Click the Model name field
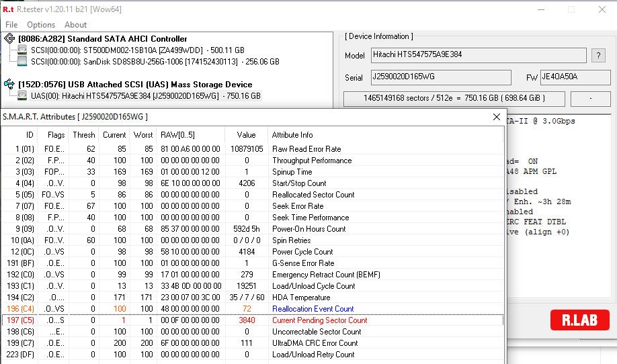Image resolution: width=617 pixels, height=364 pixels. coord(478,55)
